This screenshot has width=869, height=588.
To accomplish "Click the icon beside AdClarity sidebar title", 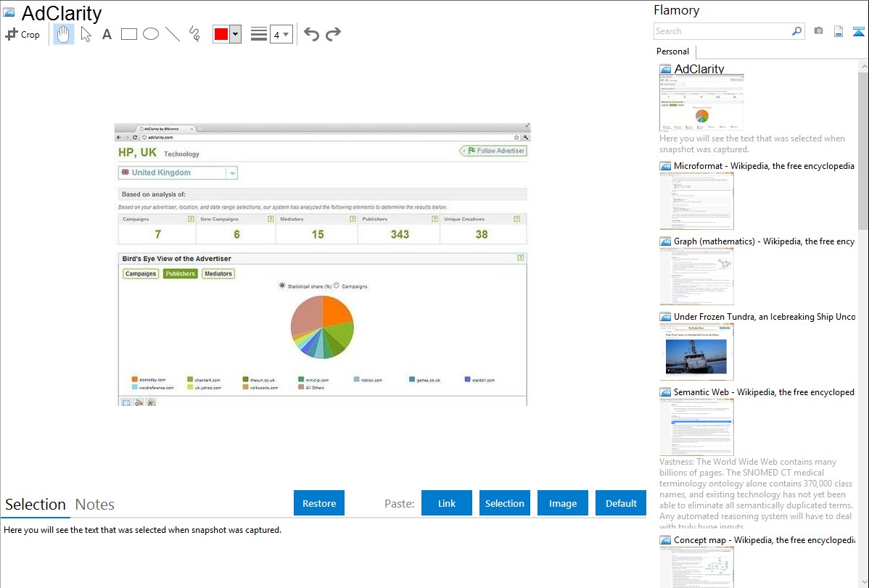I will 666,70.
